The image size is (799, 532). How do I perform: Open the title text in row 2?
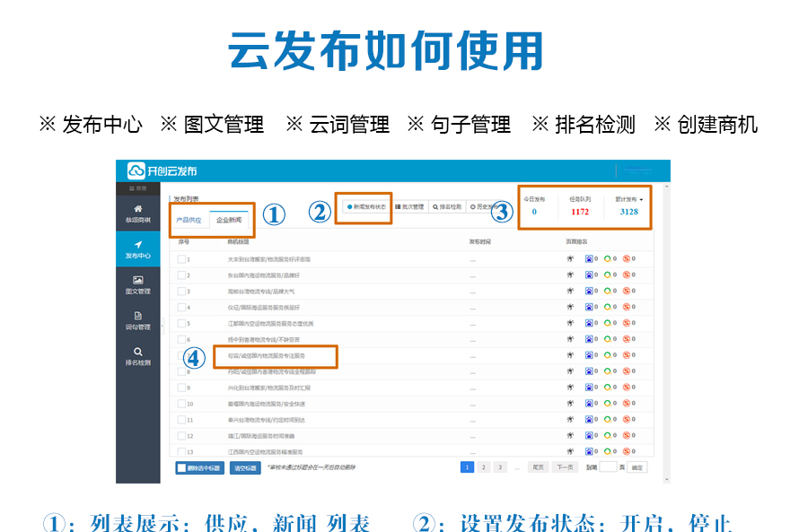click(263, 275)
